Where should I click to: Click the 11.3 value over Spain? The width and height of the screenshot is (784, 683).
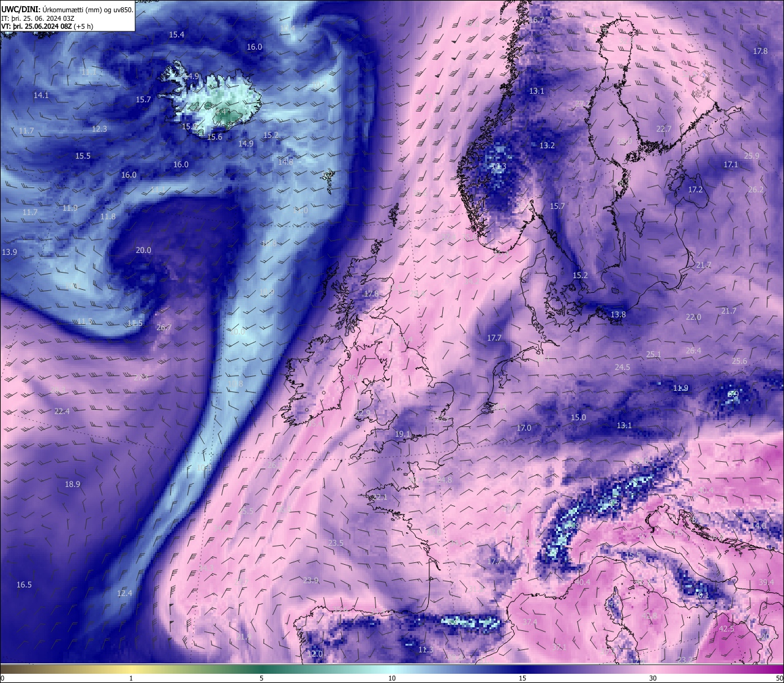coord(426,649)
